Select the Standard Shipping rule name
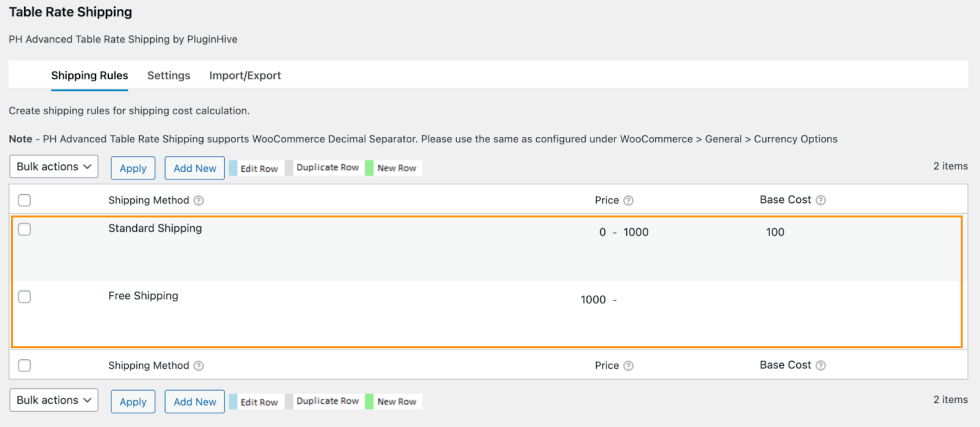Screen dimensions: 980x427 (155, 228)
